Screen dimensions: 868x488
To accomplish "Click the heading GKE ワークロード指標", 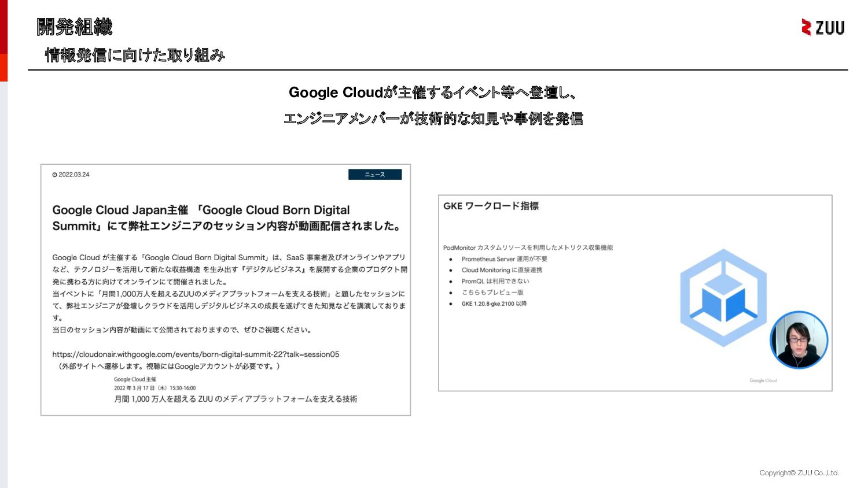I will (491, 206).
